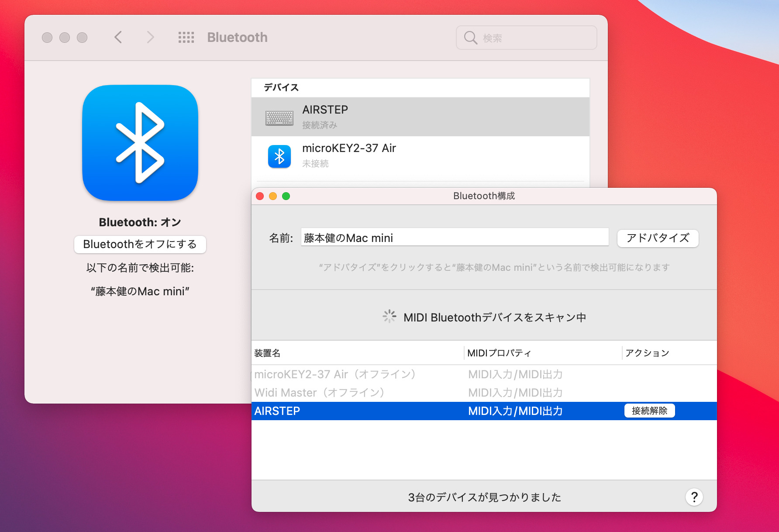Image resolution: width=779 pixels, height=532 pixels.
Task: Click the 未接続 status under microKEY2-37 Air
Action: [315, 163]
